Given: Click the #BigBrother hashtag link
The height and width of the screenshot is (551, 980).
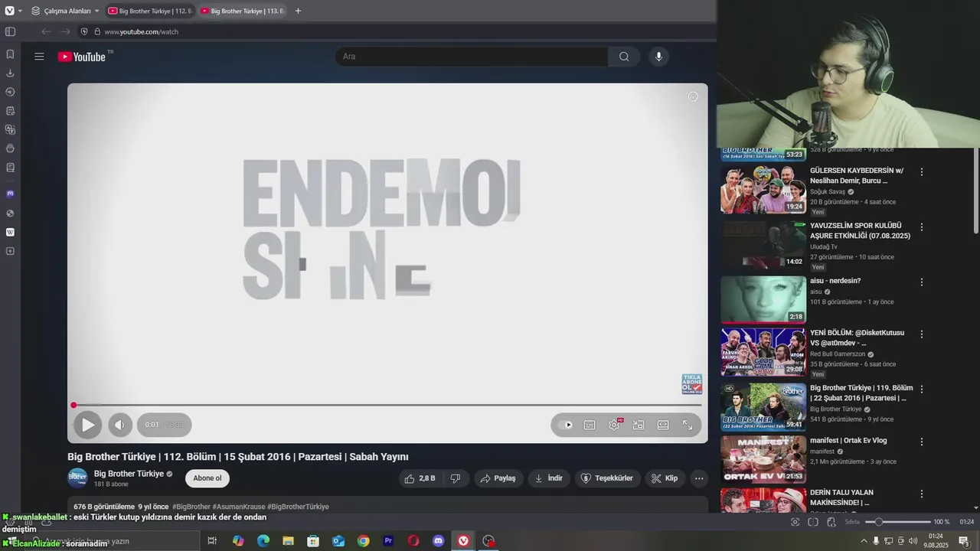Looking at the screenshot, I should click(191, 507).
